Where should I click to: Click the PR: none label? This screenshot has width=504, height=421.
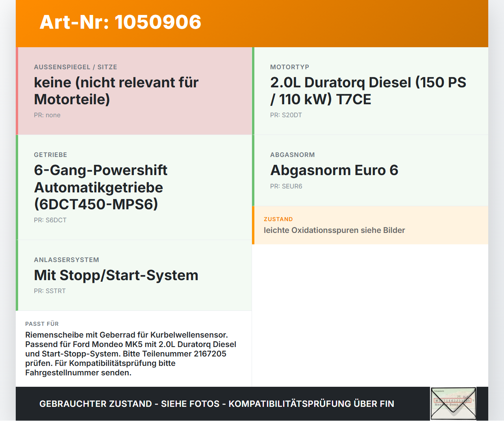(x=47, y=115)
